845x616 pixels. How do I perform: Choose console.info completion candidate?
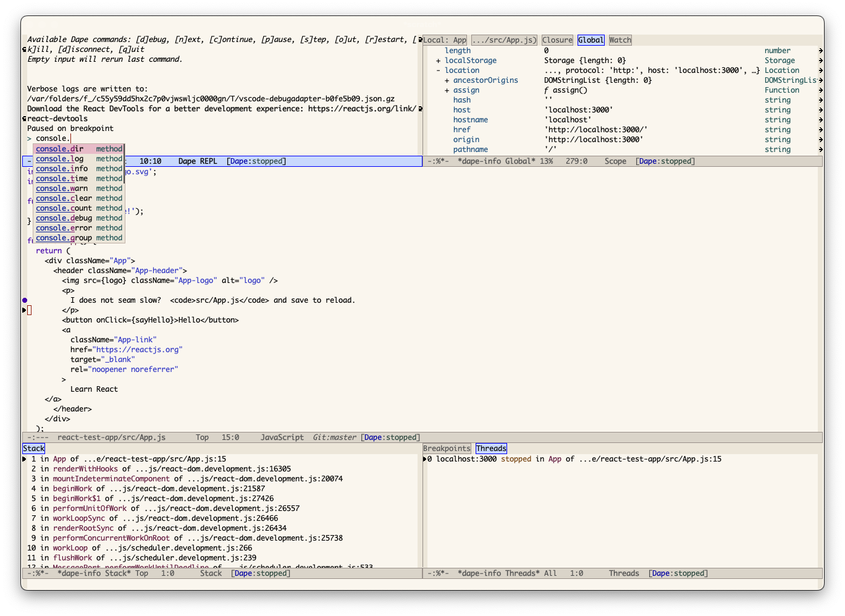click(x=79, y=169)
